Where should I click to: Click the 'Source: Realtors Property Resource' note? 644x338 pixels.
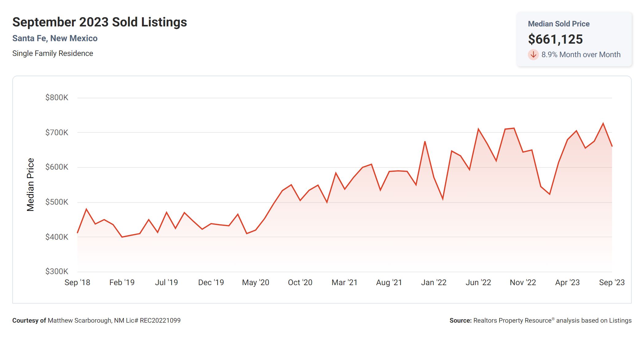pos(540,320)
